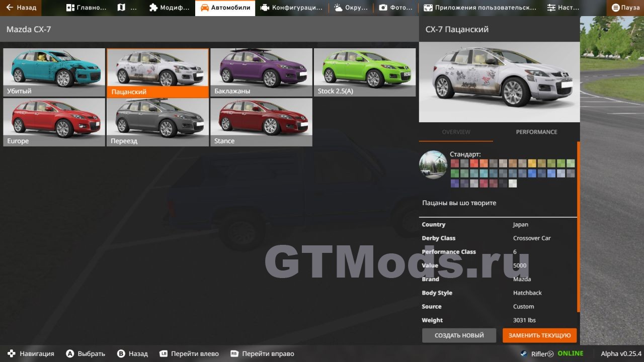Click the Стандарт: color palette label
Screen dimensions: 644x362
465,154
